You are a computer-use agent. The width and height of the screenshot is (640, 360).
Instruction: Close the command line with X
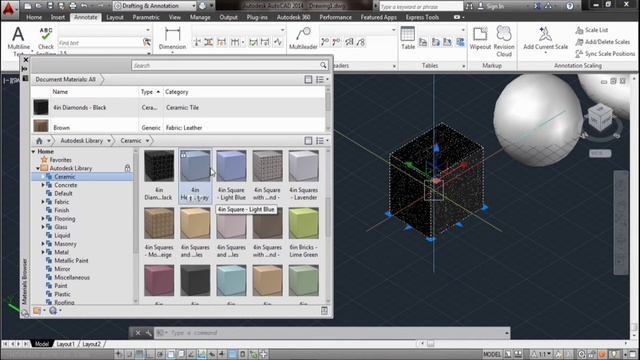pos(138,333)
